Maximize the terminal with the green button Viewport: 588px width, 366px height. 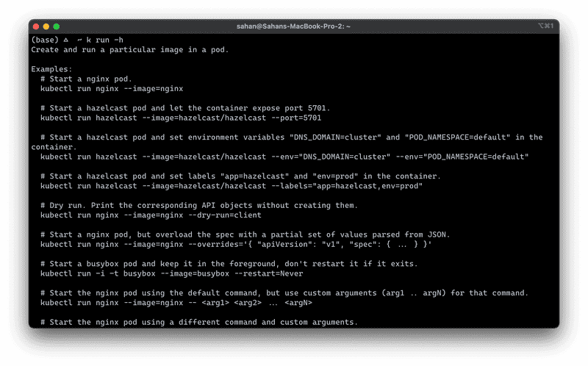click(57, 26)
